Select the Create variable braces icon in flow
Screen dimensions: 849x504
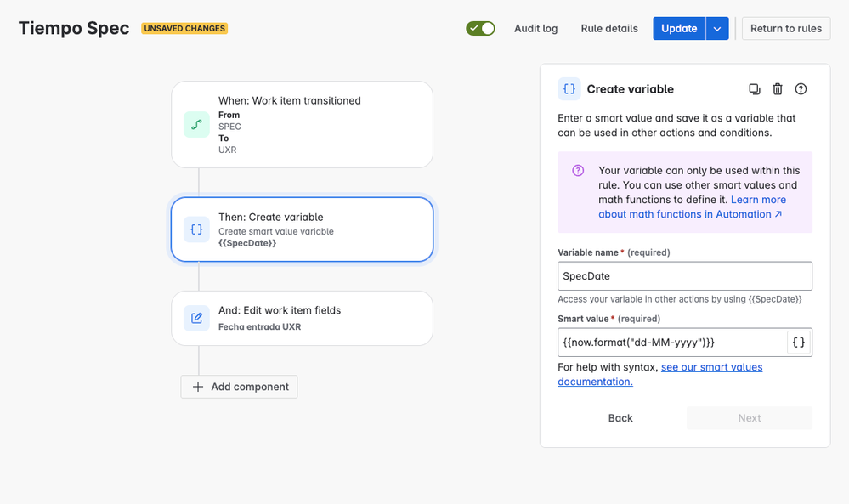pyautogui.click(x=196, y=229)
